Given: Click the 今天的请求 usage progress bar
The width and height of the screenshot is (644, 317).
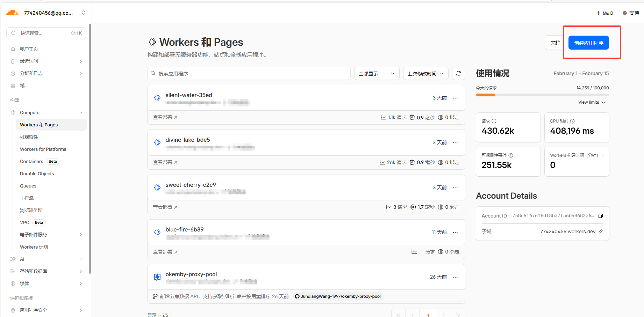Looking at the screenshot, I should coord(542,95).
